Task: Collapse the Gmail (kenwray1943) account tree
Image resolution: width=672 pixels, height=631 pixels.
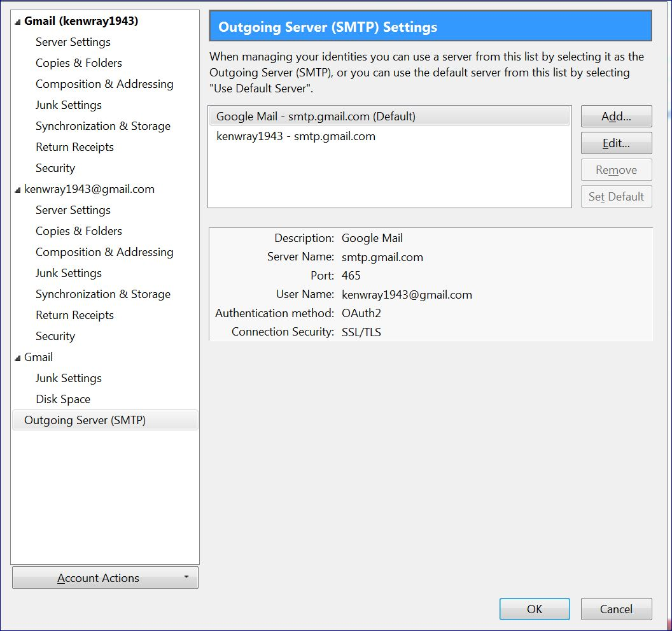Action: click(x=17, y=22)
